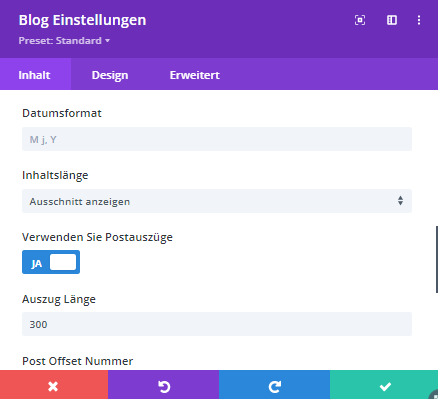438x399 pixels.
Task: Switch to the Erweitert tab
Action: click(195, 75)
